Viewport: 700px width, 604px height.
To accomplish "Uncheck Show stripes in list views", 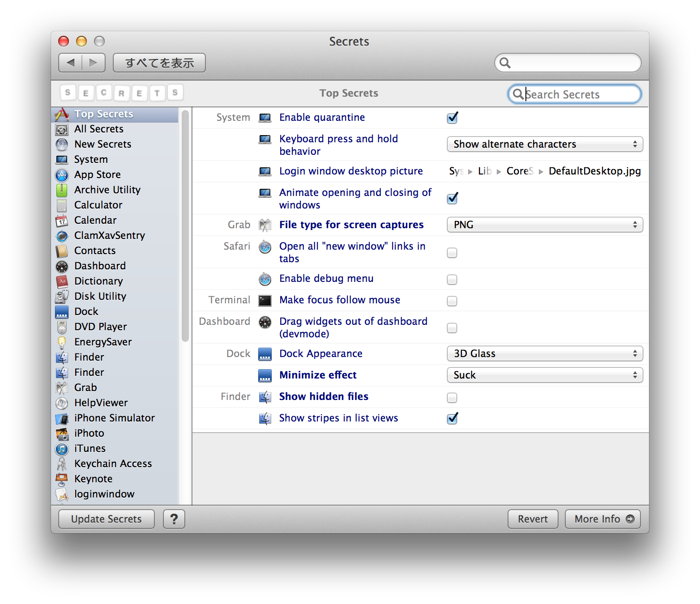I will (452, 418).
